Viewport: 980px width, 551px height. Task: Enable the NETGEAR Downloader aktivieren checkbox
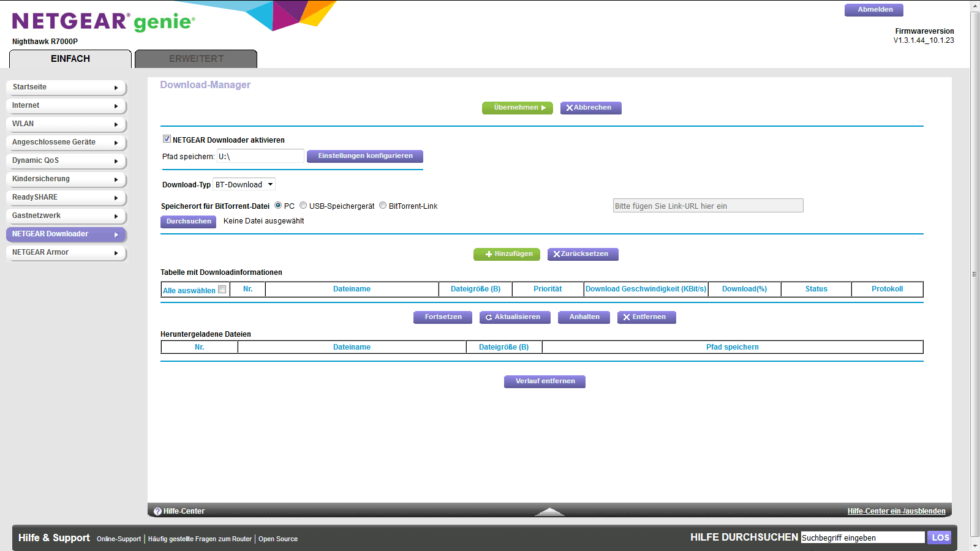pos(167,139)
